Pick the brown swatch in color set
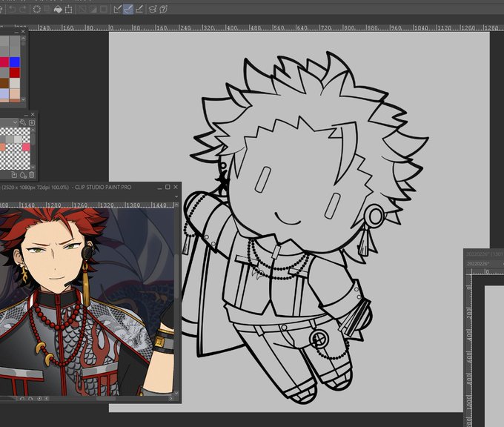 [x=4, y=83]
